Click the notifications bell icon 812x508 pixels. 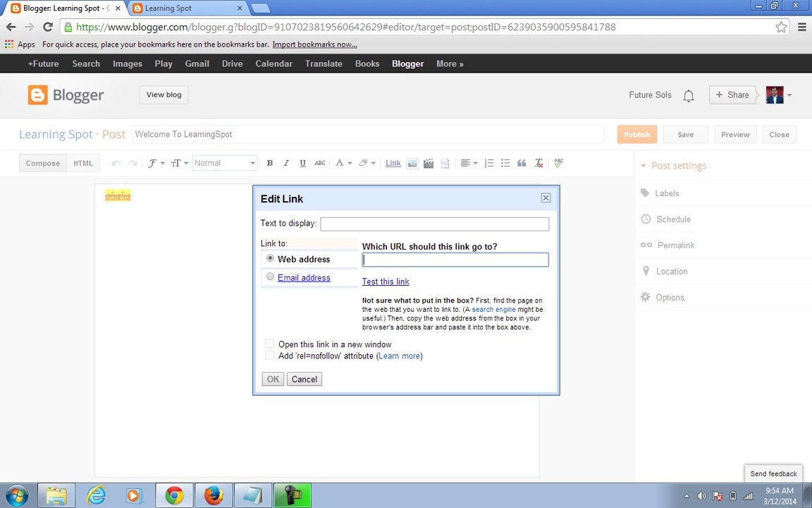tap(688, 95)
